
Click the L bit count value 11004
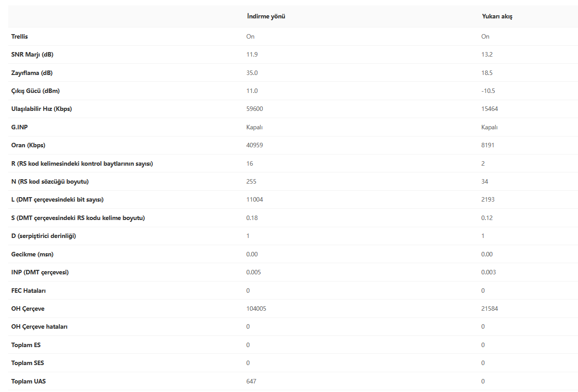[254, 199]
